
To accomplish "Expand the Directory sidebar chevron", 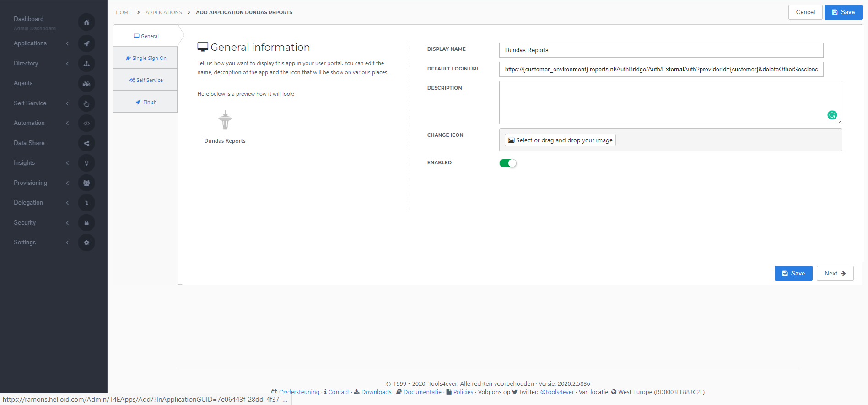I will click(x=67, y=64).
